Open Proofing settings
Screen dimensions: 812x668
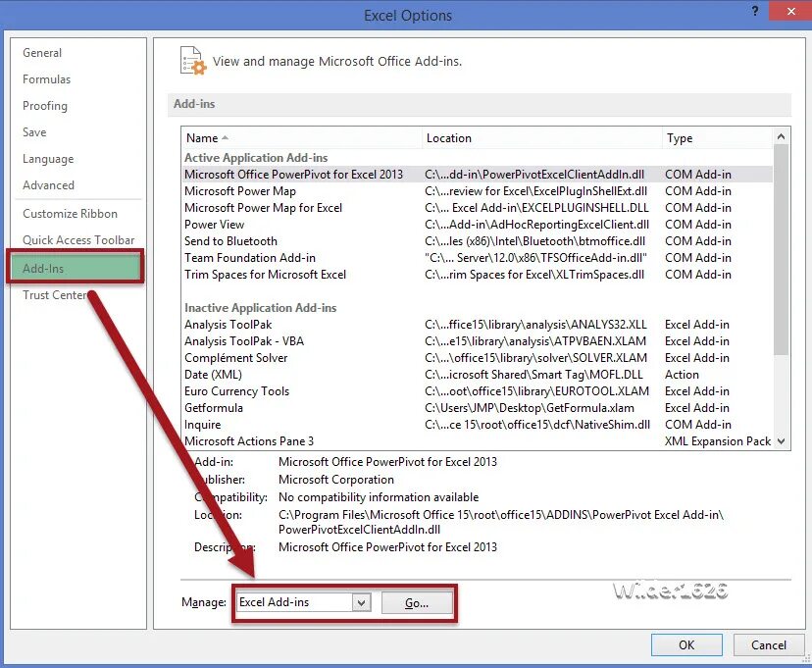[x=45, y=106]
